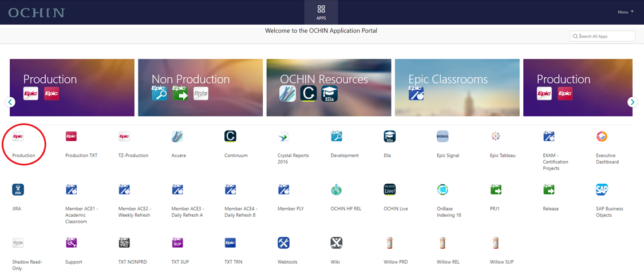
Task: Click the "Webtools" label
Action: 287,261
